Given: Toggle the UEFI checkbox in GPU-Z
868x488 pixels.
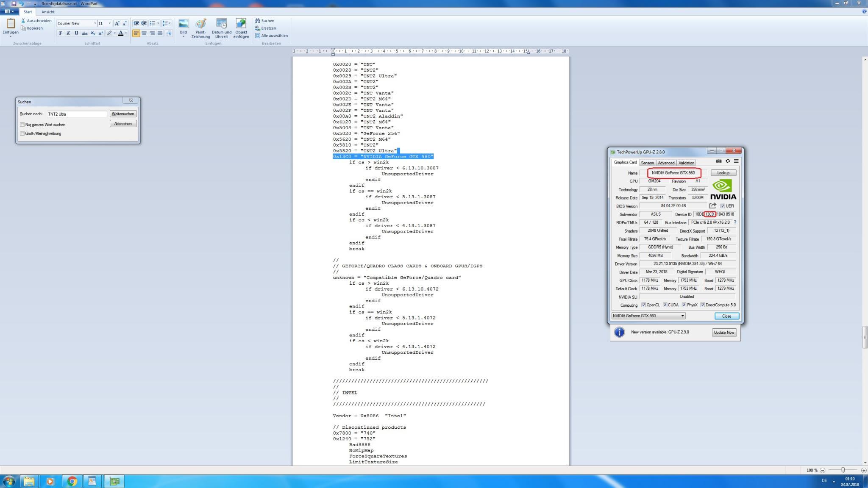Looking at the screenshot, I should 723,206.
